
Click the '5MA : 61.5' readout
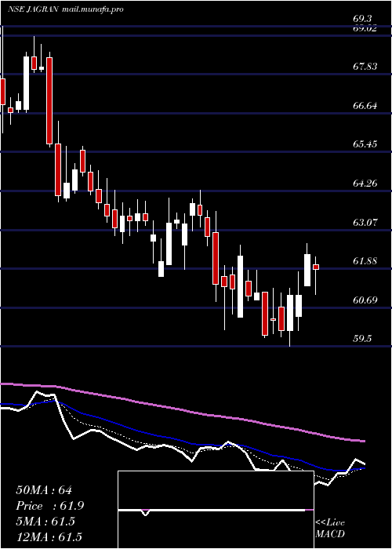45,522
